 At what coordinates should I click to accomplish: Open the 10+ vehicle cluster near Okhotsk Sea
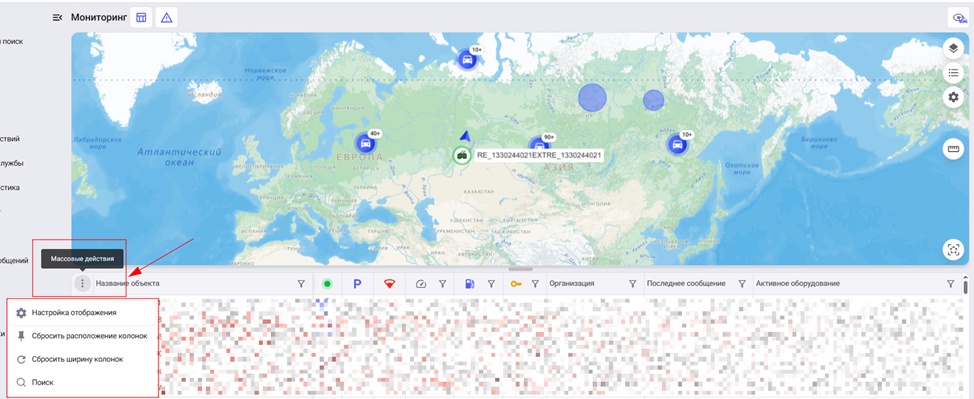click(x=676, y=145)
